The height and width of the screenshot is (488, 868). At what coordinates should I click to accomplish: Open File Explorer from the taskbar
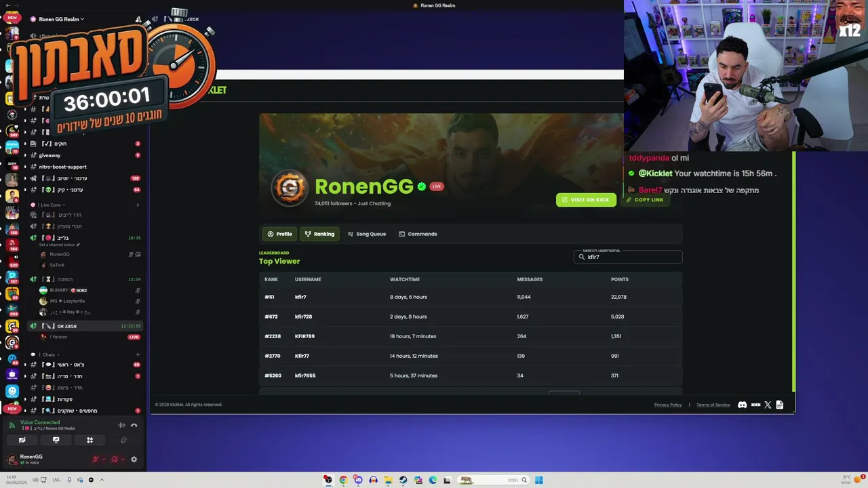pos(388,480)
